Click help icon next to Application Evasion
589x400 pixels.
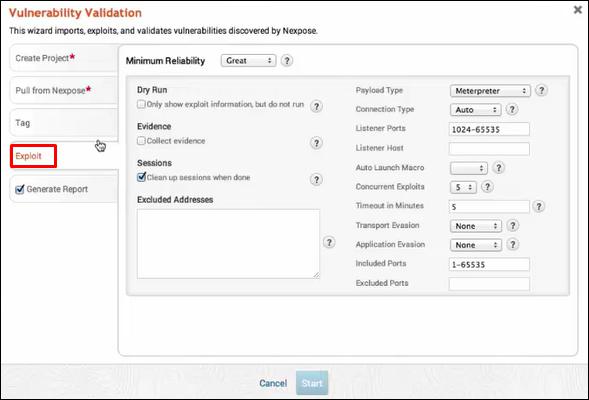[512, 245]
